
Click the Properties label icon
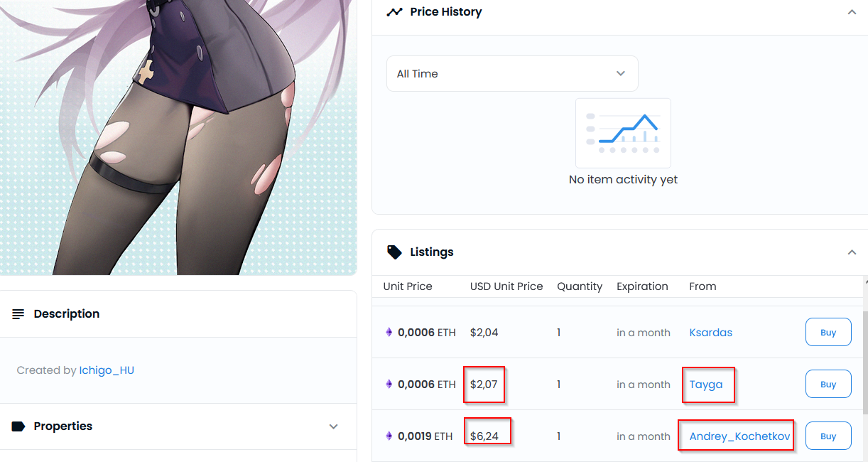click(x=18, y=426)
